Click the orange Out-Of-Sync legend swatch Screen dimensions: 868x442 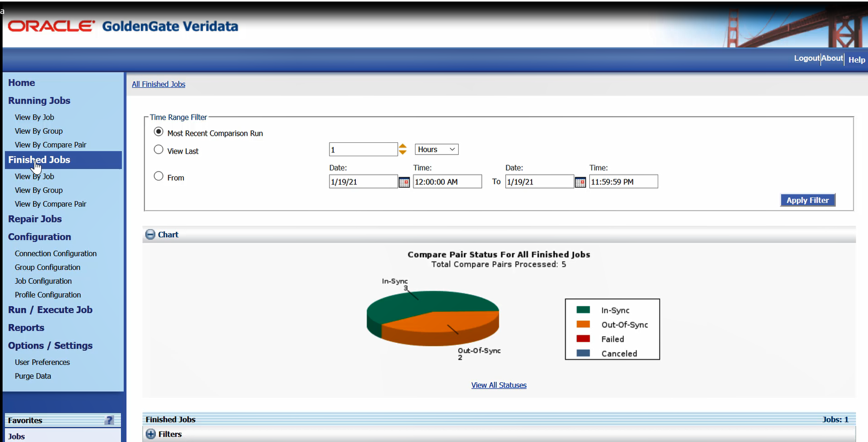(x=583, y=324)
